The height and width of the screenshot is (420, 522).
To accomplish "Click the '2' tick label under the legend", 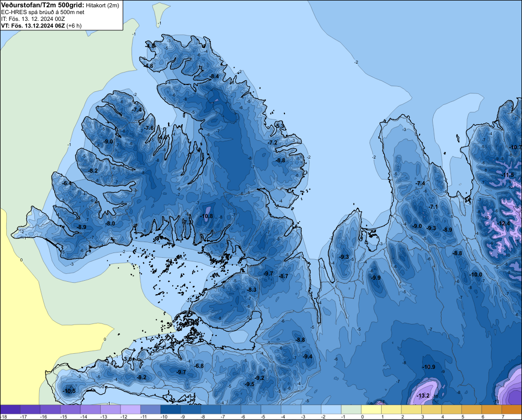I will point(402,417).
